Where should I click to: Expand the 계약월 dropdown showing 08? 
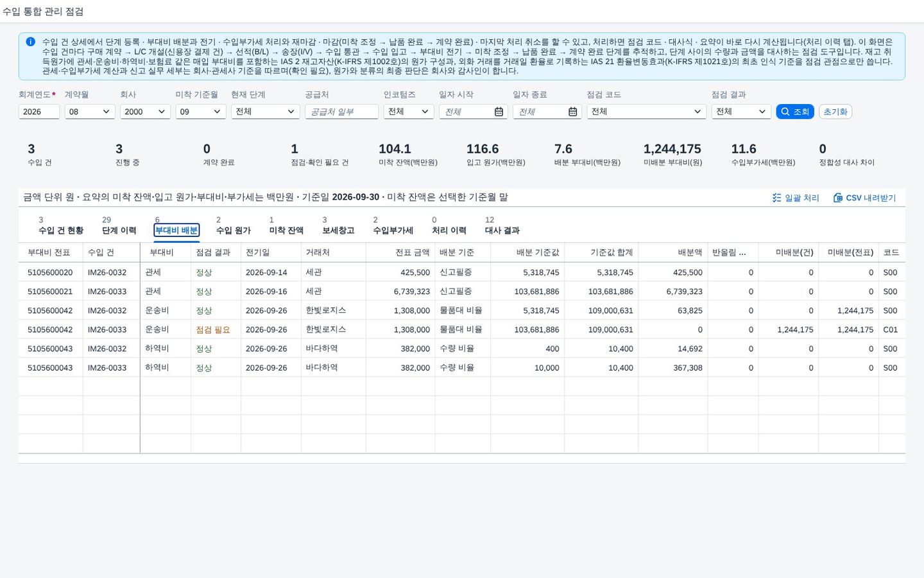90,112
